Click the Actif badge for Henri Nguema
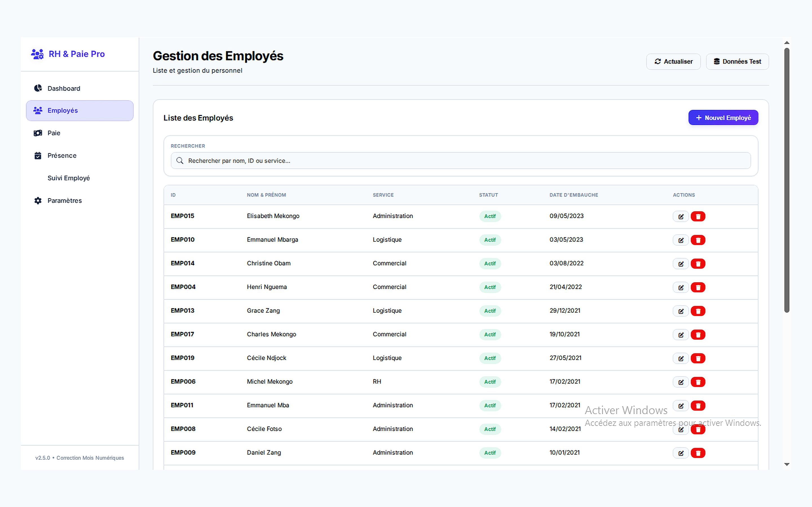Image resolution: width=812 pixels, height=507 pixels. pyautogui.click(x=490, y=287)
